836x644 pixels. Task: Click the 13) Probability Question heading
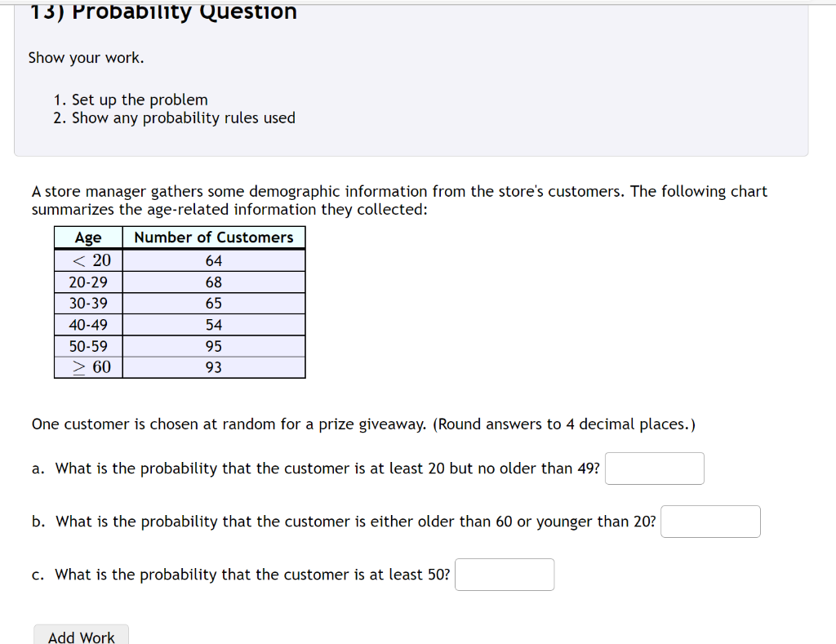click(160, 11)
